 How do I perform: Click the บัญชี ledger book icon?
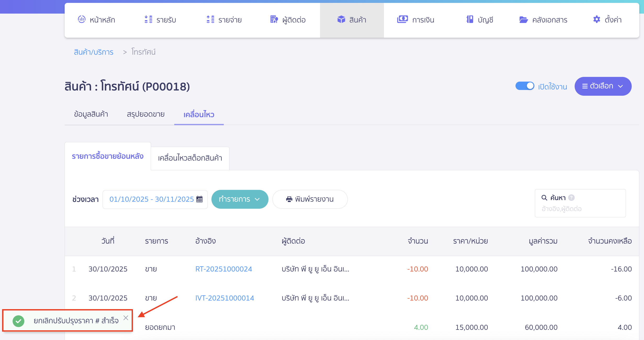point(470,19)
